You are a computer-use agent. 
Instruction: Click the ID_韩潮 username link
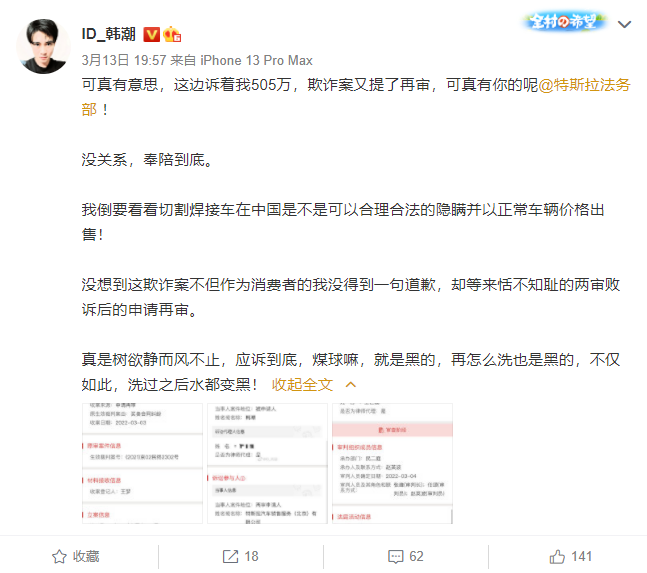tap(109, 34)
